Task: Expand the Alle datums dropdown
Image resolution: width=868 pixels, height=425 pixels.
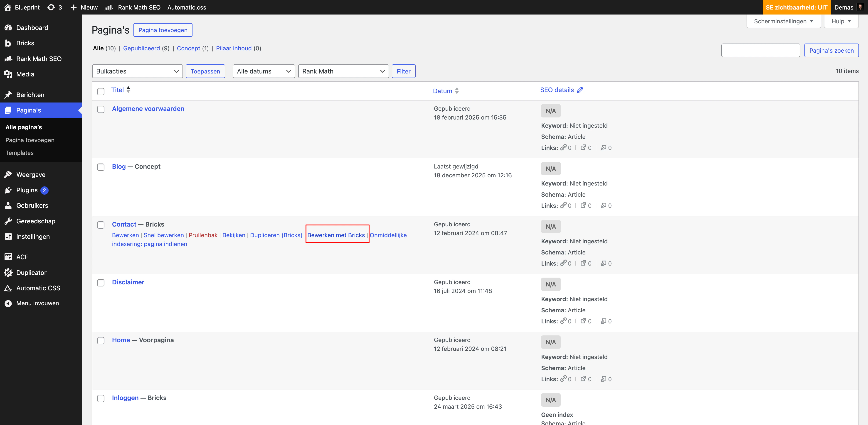Action: [x=264, y=71]
